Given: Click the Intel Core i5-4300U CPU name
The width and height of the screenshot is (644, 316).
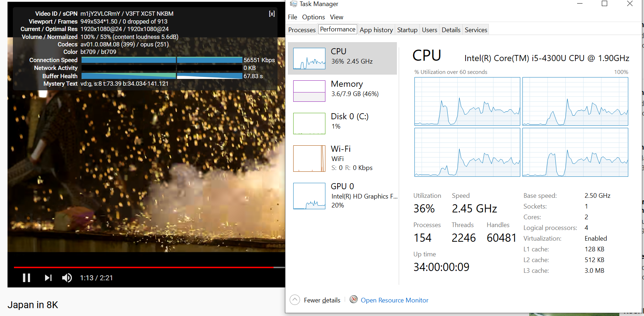Looking at the screenshot, I should (x=547, y=58).
